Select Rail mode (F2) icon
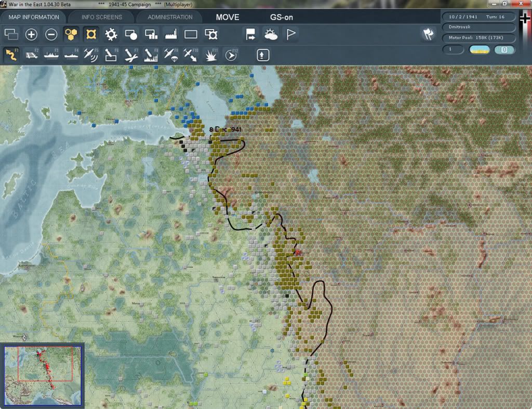 tap(32, 55)
